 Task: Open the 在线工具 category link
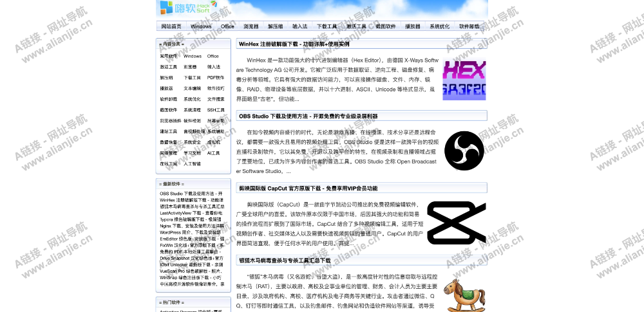[169, 164]
